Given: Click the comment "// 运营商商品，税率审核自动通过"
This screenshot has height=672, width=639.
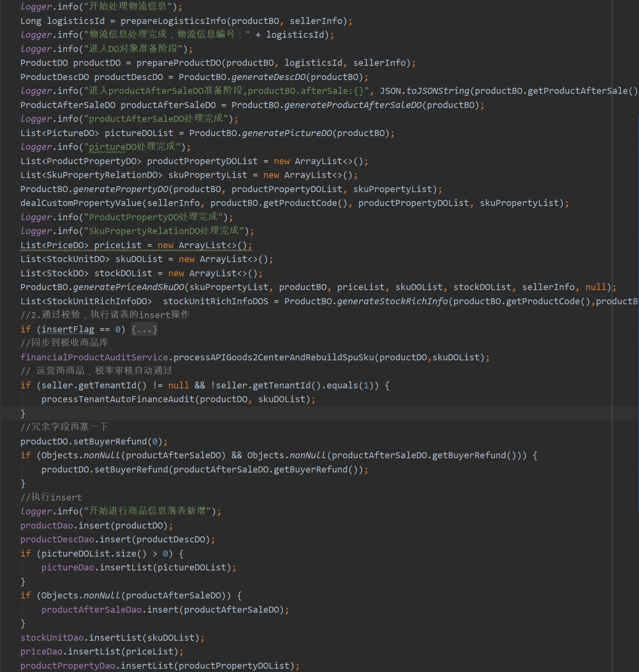Looking at the screenshot, I should 96,371.
